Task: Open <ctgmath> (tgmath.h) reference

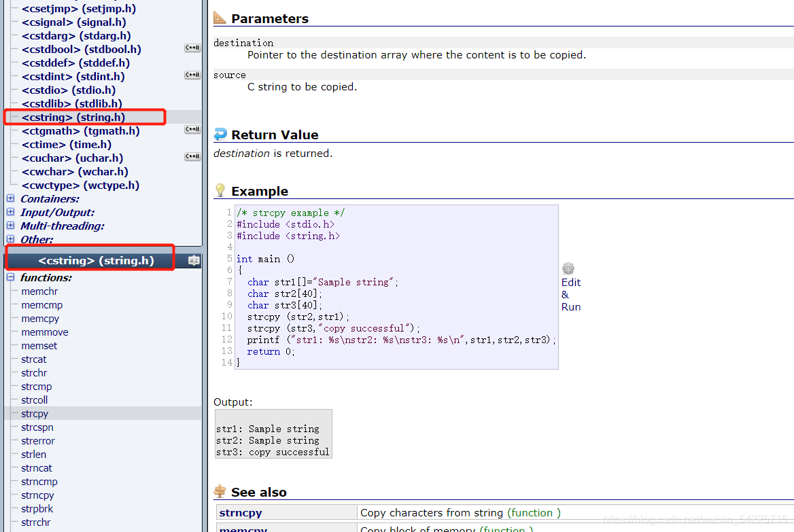Action: click(81, 131)
